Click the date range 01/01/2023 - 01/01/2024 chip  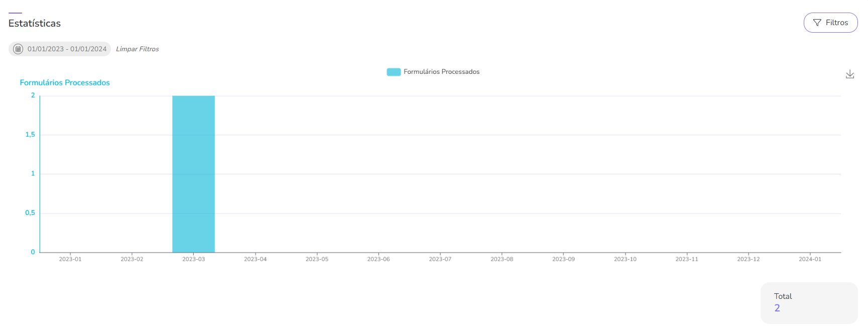coord(67,49)
